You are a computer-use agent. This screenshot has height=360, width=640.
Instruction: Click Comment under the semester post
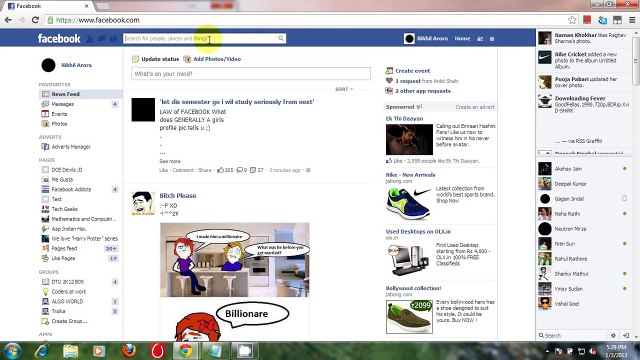[x=183, y=170]
